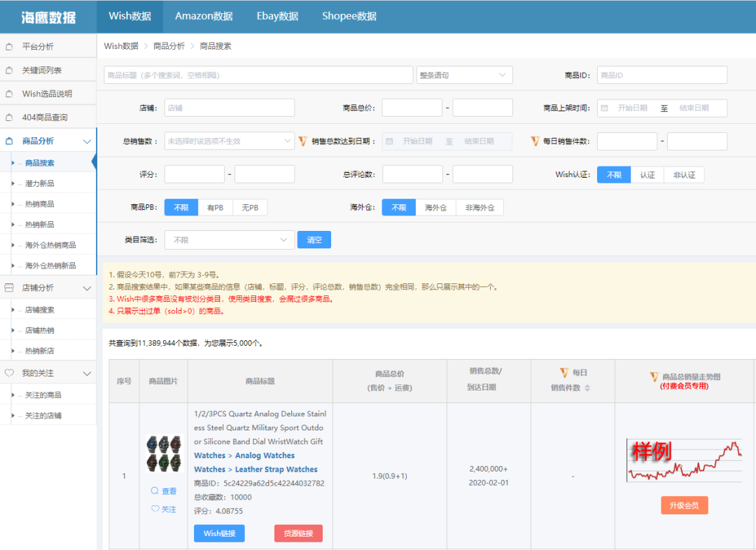756x550 pixels.
Task: Select 海外仓 option
Action: point(435,207)
